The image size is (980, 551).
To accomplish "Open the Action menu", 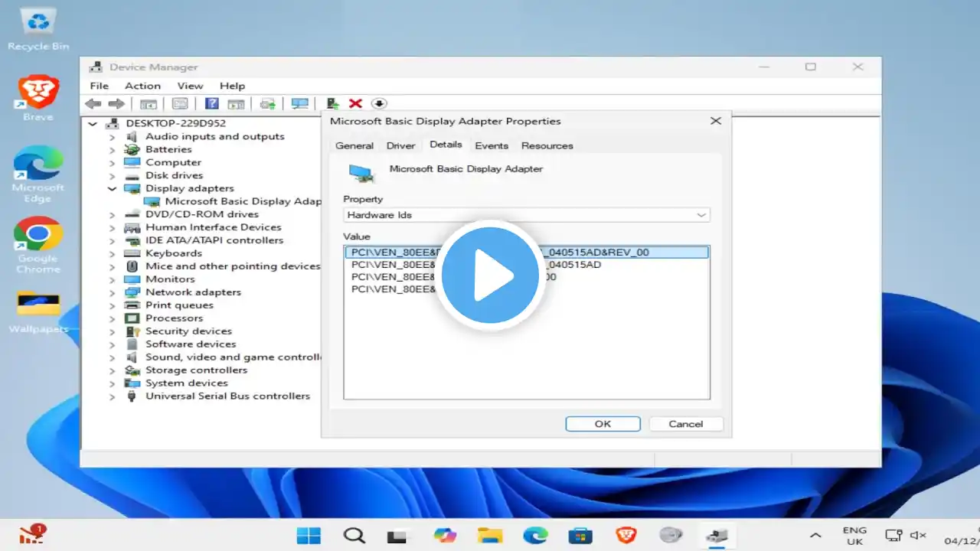I will click(142, 86).
